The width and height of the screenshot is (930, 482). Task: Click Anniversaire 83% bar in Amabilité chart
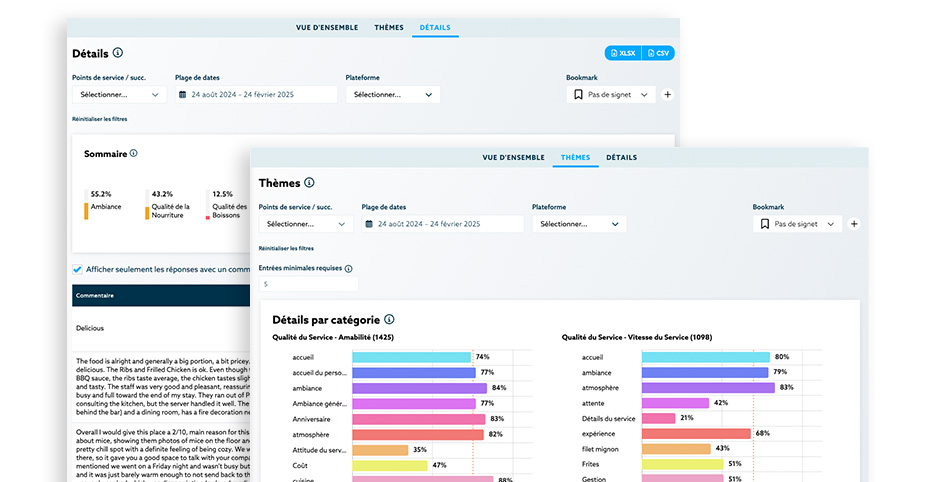[419, 419]
